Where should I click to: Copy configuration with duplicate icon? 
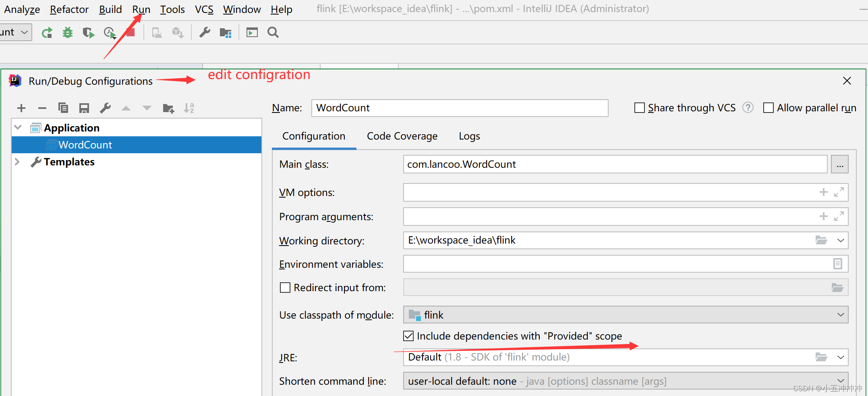point(63,108)
